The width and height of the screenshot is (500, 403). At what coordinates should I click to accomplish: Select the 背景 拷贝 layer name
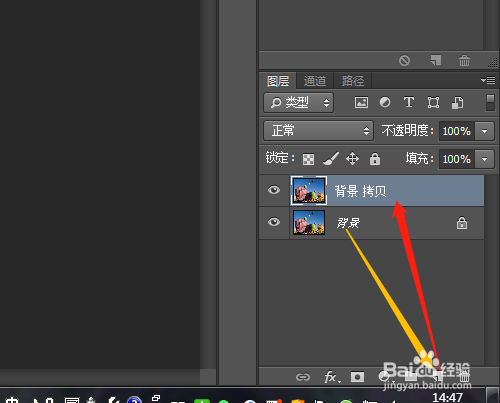coord(360,191)
